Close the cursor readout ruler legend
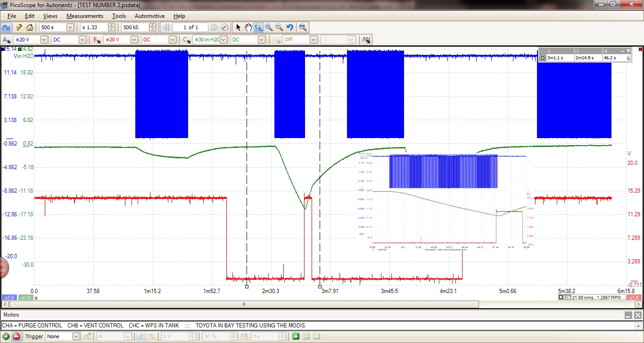 click(x=628, y=51)
